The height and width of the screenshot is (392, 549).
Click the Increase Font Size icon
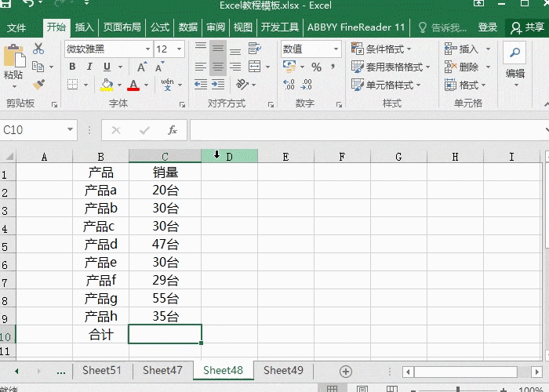pos(143,67)
